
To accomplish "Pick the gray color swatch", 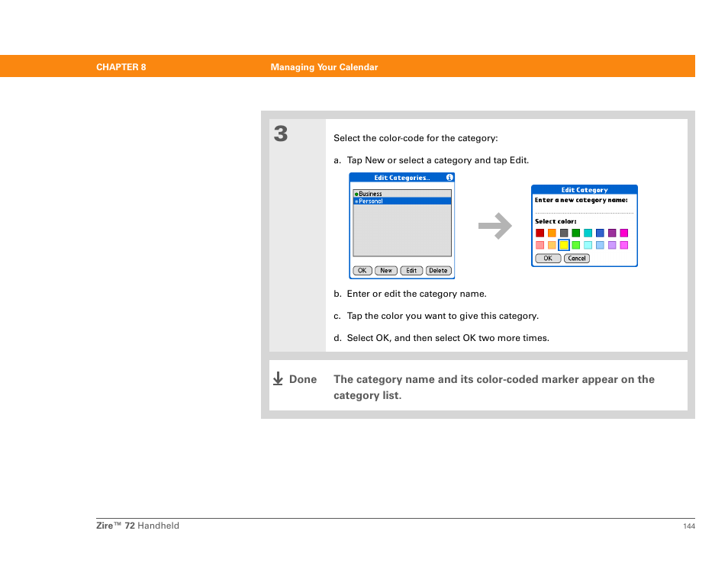I will click(x=564, y=233).
